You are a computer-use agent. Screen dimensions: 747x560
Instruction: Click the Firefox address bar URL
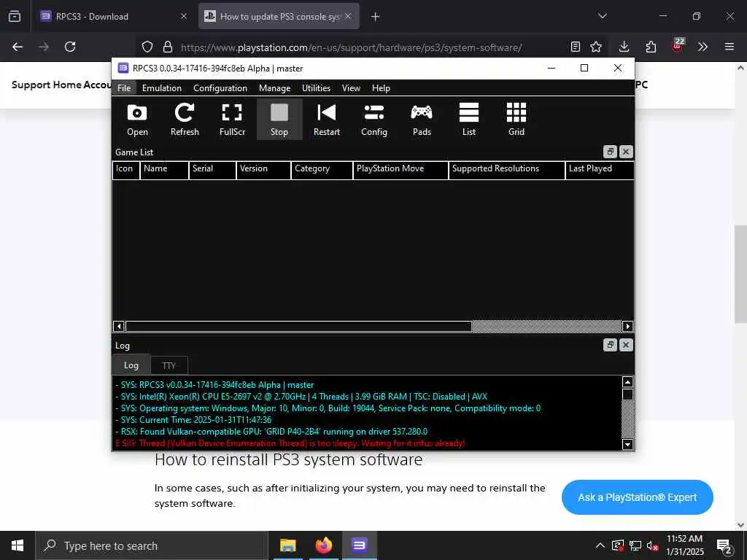pos(351,47)
